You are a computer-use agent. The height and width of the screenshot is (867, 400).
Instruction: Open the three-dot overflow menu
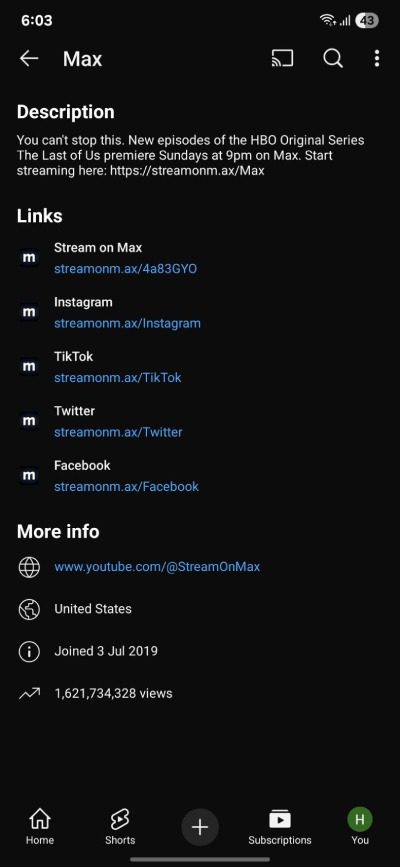[377, 58]
